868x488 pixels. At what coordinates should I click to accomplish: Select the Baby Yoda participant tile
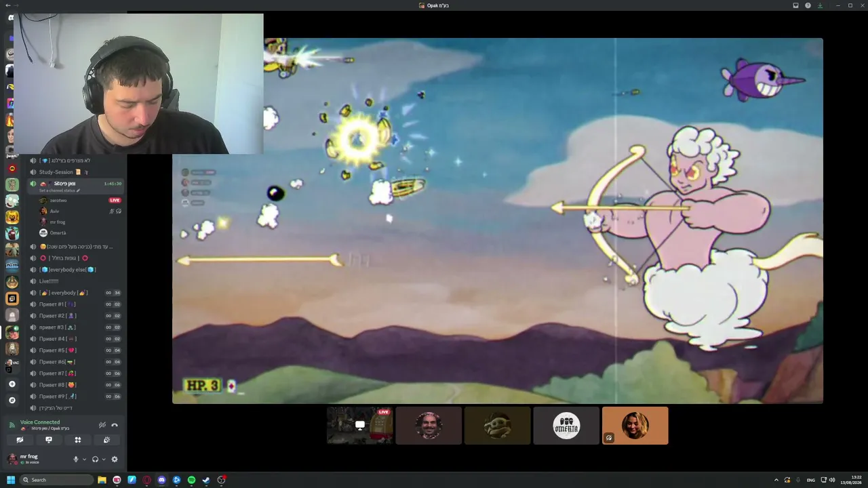click(x=498, y=426)
